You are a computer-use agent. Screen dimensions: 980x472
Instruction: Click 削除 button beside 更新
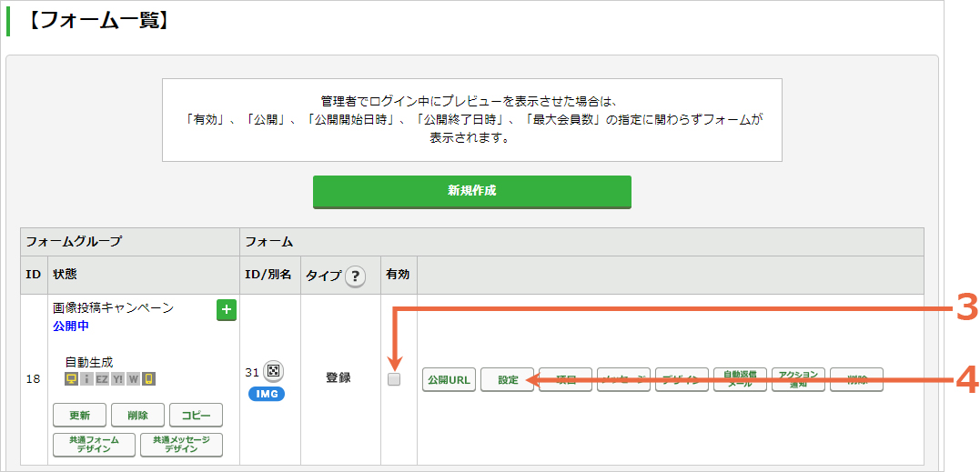tap(137, 416)
